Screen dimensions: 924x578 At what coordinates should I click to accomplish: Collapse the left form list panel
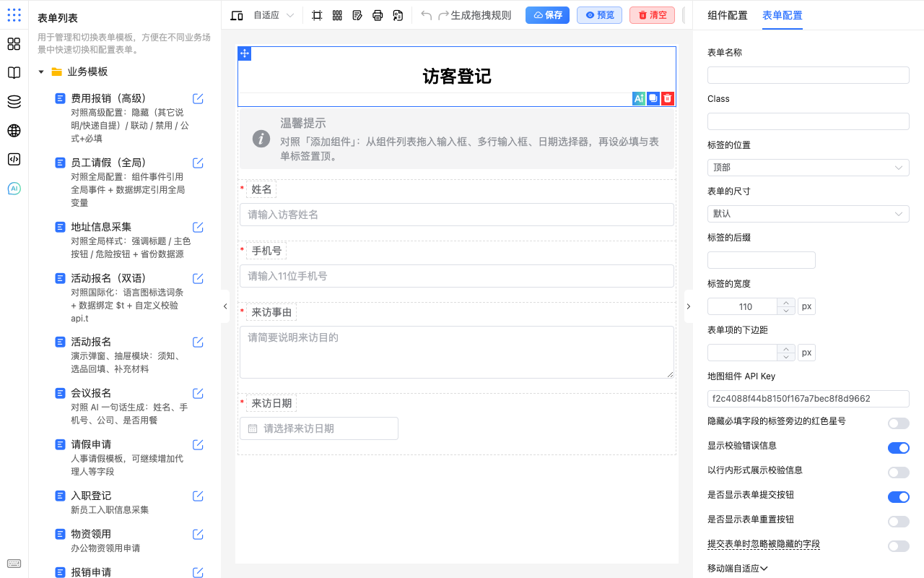click(x=225, y=306)
